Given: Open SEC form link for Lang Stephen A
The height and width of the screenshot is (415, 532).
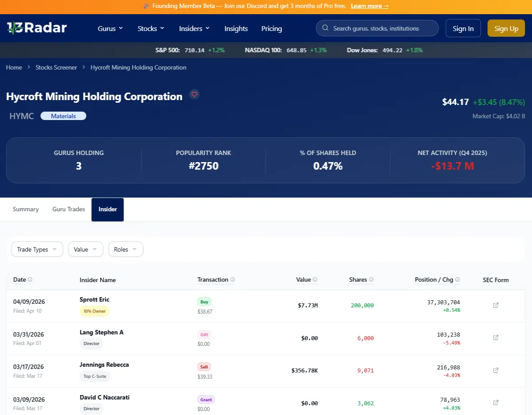Looking at the screenshot, I should click(496, 337).
